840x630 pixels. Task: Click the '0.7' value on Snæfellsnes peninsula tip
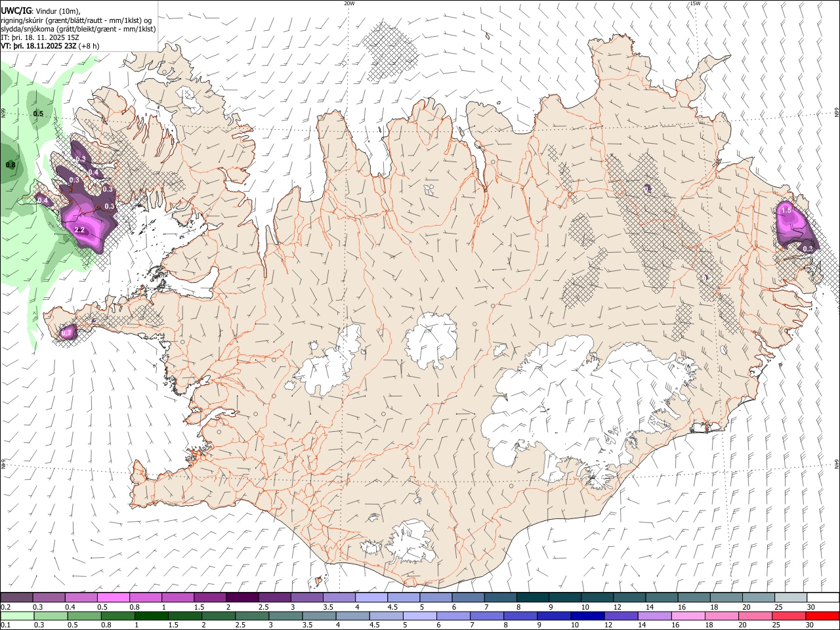coord(66,333)
